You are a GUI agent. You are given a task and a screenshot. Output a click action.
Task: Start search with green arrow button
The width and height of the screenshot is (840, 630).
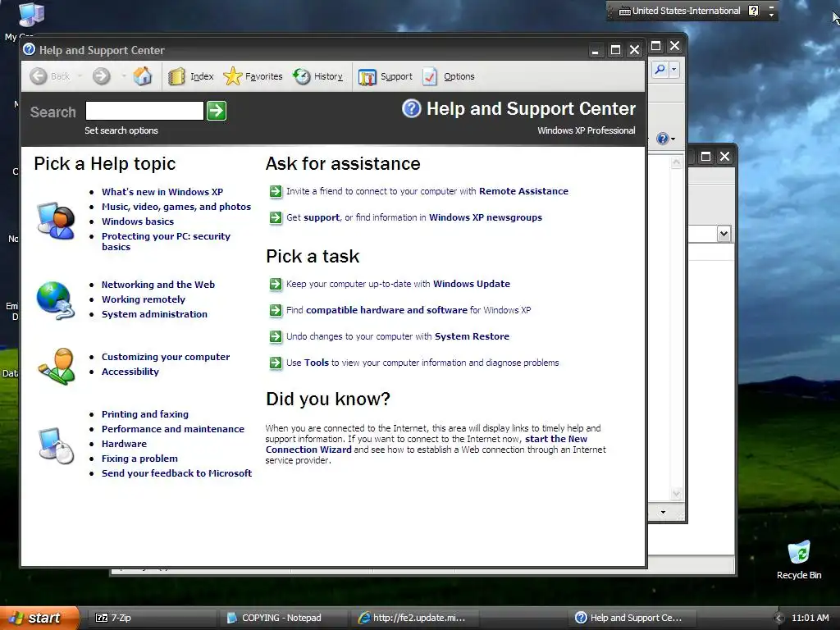click(x=217, y=111)
